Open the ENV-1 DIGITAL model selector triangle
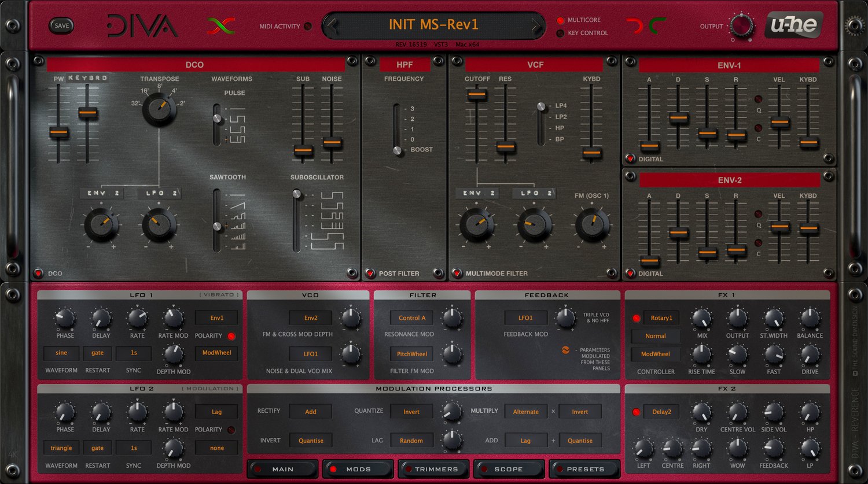The height and width of the screenshot is (484, 868). [630, 158]
